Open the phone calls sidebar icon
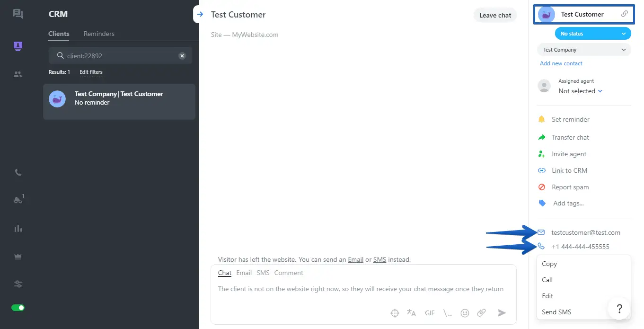The height and width of the screenshot is (329, 644). (x=18, y=173)
